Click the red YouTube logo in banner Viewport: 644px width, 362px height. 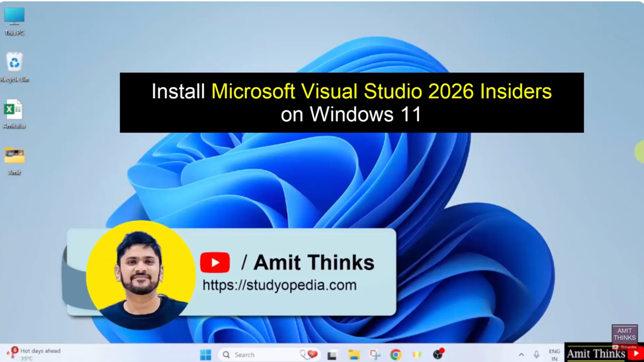[x=215, y=262]
